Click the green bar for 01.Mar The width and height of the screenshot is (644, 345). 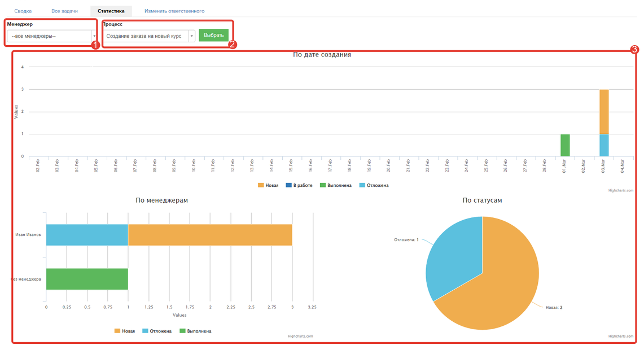(564, 145)
